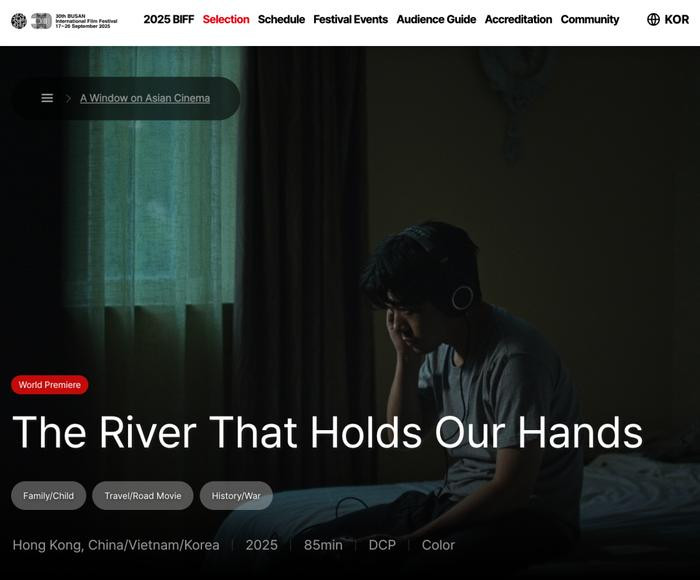Open the hamburger menu icon in breadcrumb
This screenshot has width=700, height=580.
[47, 98]
